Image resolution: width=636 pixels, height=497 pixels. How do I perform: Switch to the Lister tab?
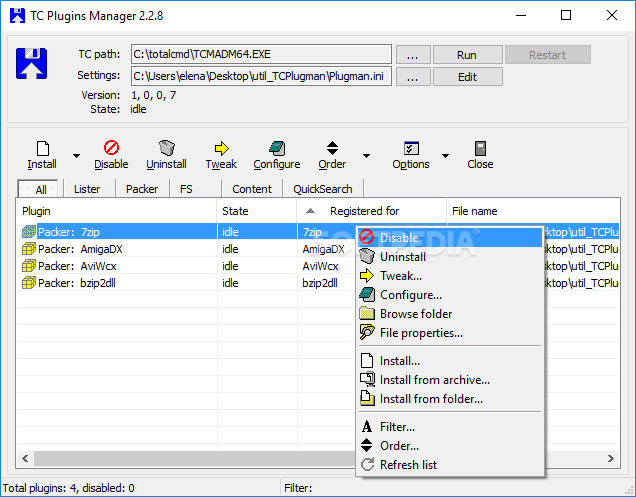(87, 189)
